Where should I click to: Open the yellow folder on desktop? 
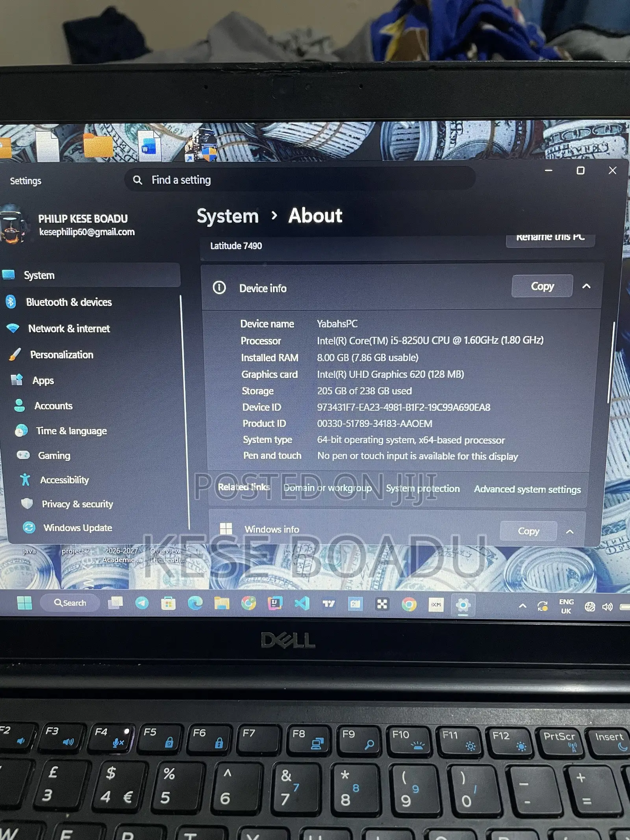(x=98, y=146)
